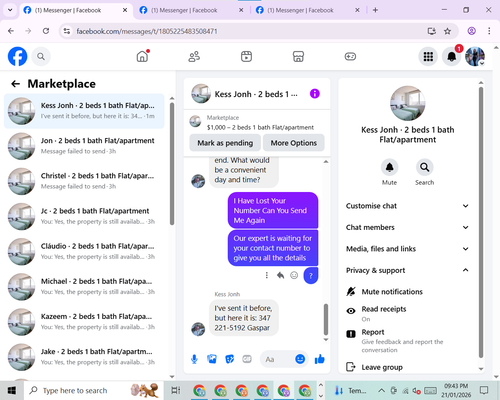This screenshot has width=500, height=400.
Task: Open the Jc conversation
Action: 84,216
